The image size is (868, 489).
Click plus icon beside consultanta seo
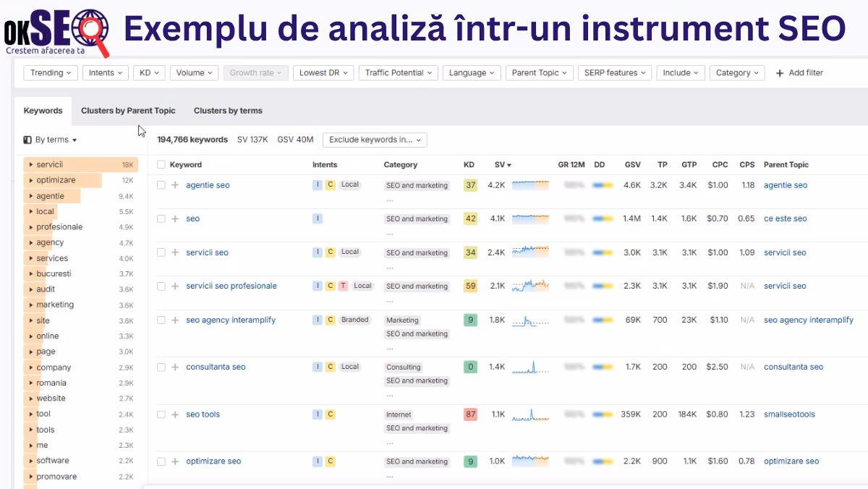point(175,367)
